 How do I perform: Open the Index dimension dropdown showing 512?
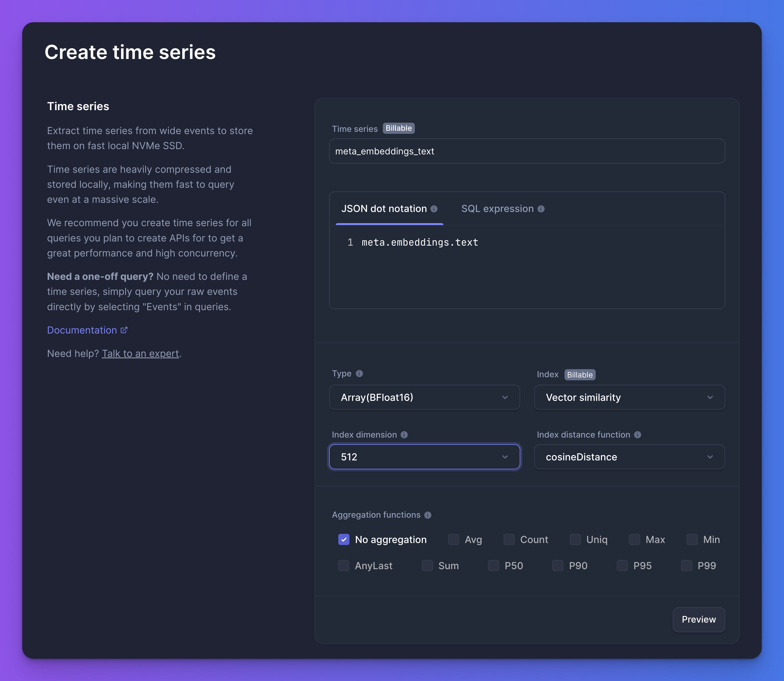pos(425,457)
